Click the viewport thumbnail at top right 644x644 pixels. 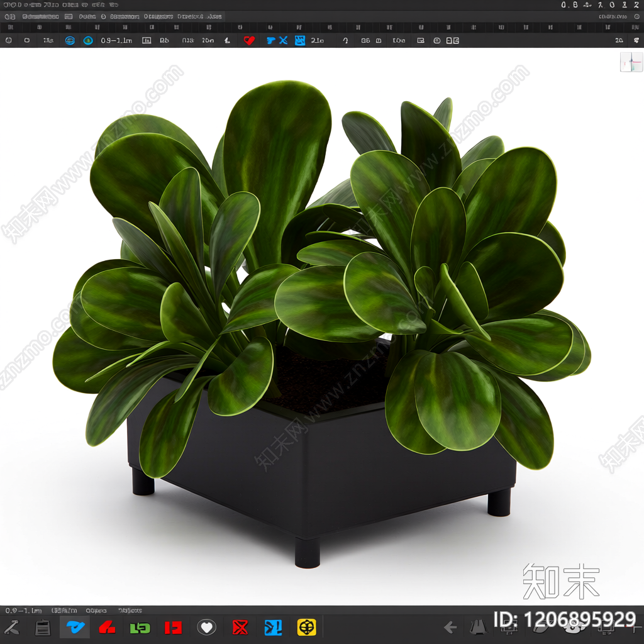click(x=632, y=61)
